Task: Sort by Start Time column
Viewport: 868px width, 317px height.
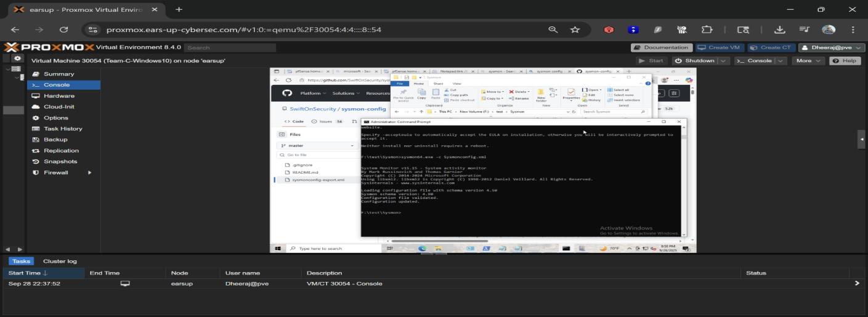Action: pyautogui.click(x=44, y=273)
